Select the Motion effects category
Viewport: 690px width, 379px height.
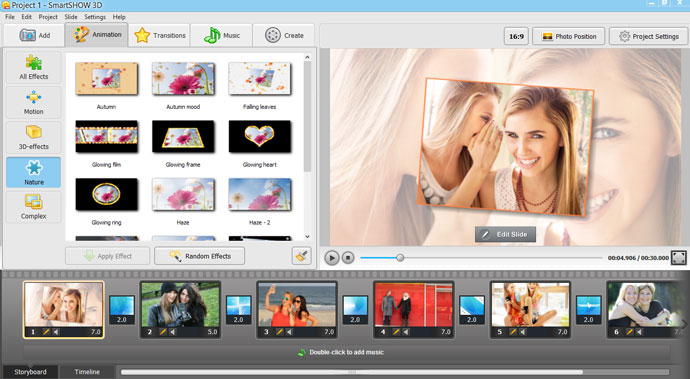click(x=33, y=103)
